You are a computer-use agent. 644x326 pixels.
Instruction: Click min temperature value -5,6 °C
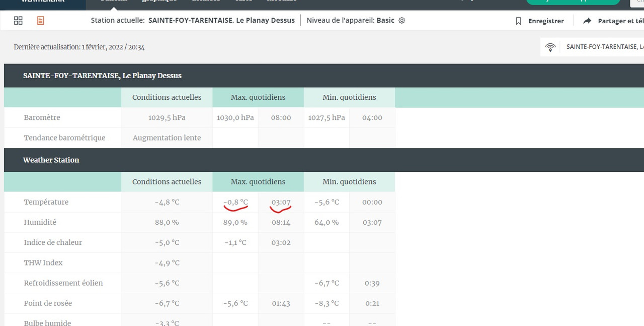coord(327,202)
